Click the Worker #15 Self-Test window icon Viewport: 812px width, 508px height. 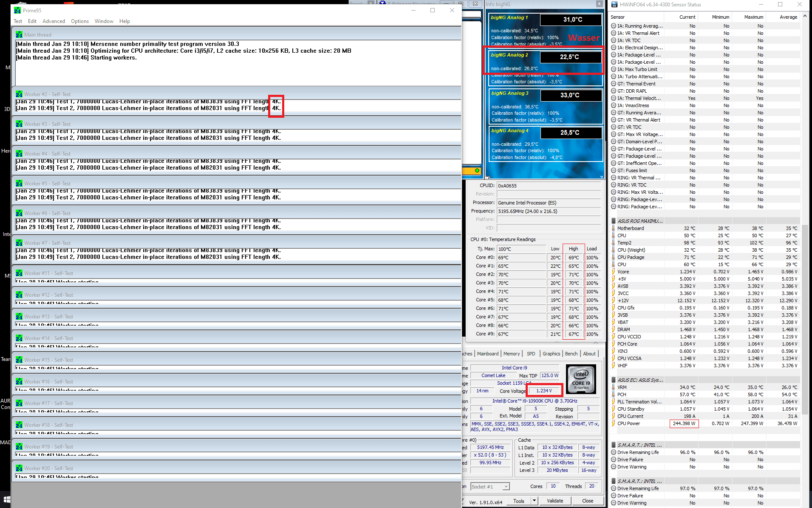tap(19, 360)
